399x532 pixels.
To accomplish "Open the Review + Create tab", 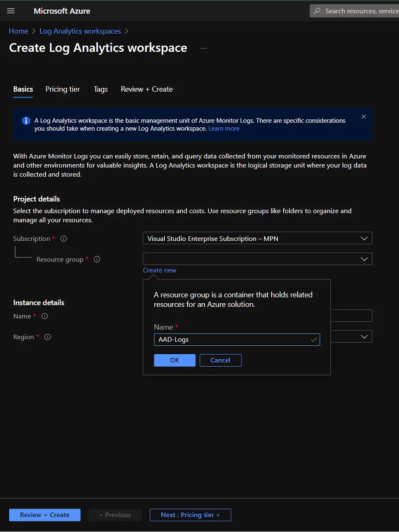I will (146, 89).
